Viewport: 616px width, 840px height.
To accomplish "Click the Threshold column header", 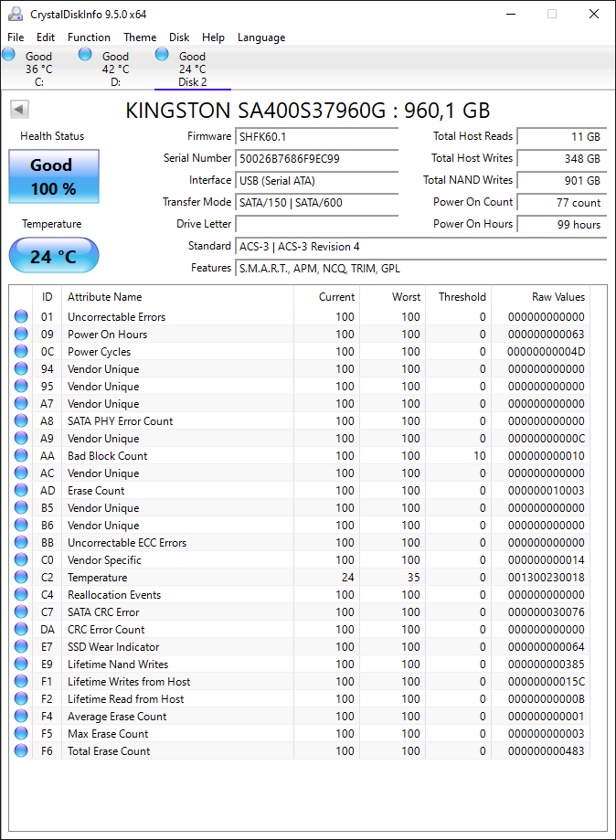I will (458, 297).
